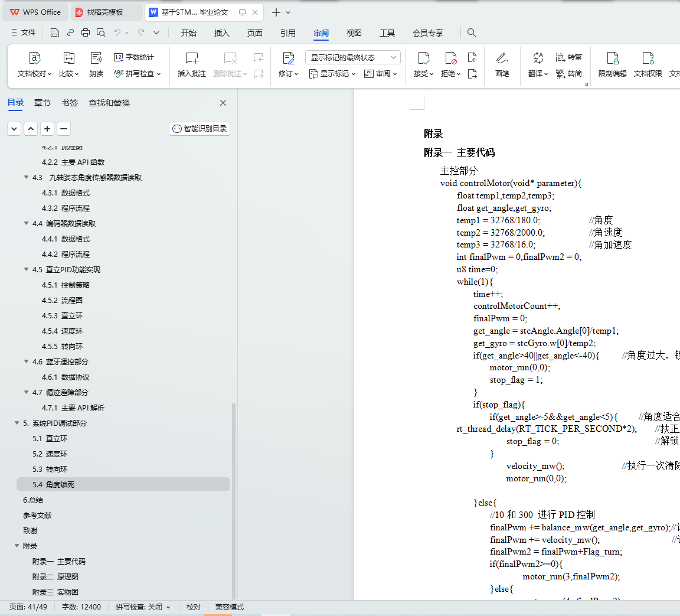Jump to 4.7.1 主要 API 解析 heading

[x=73, y=408]
